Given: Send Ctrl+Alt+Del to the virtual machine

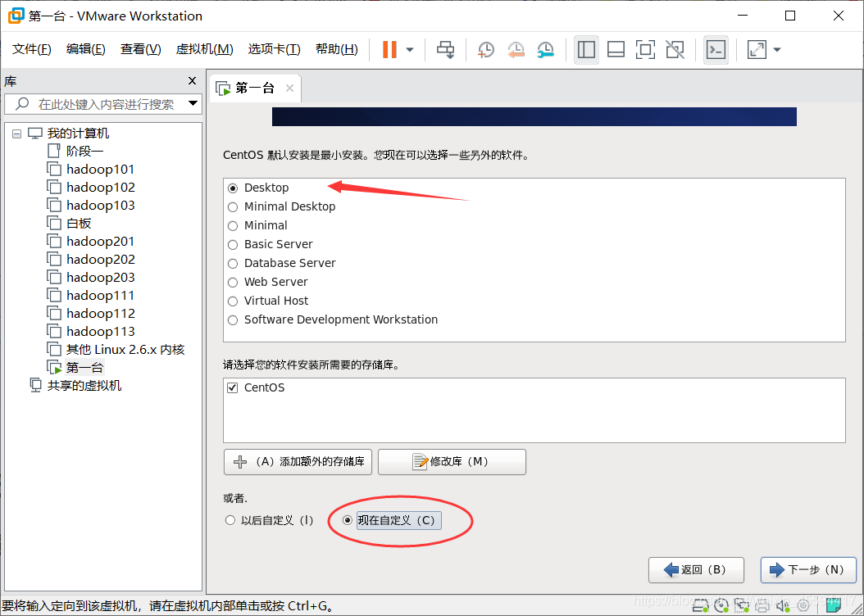Looking at the screenshot, I should coord(445,49).
